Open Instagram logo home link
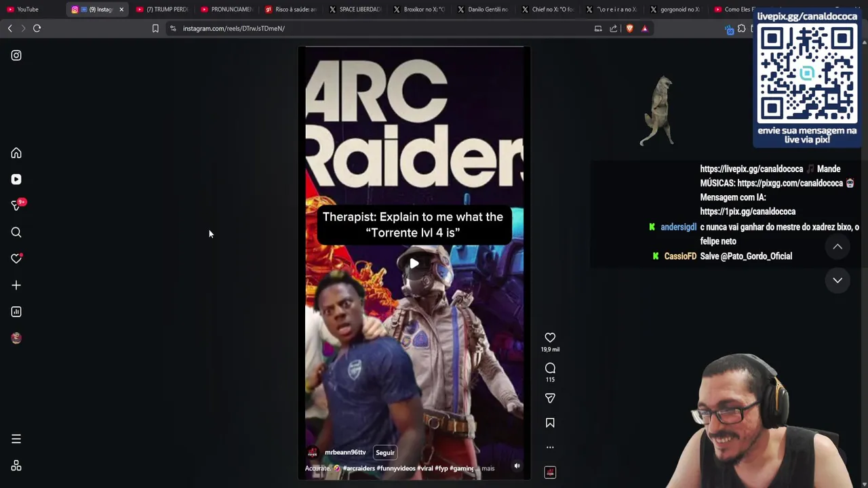This screenshot has width=868, height=488. (x=16, y=56)
